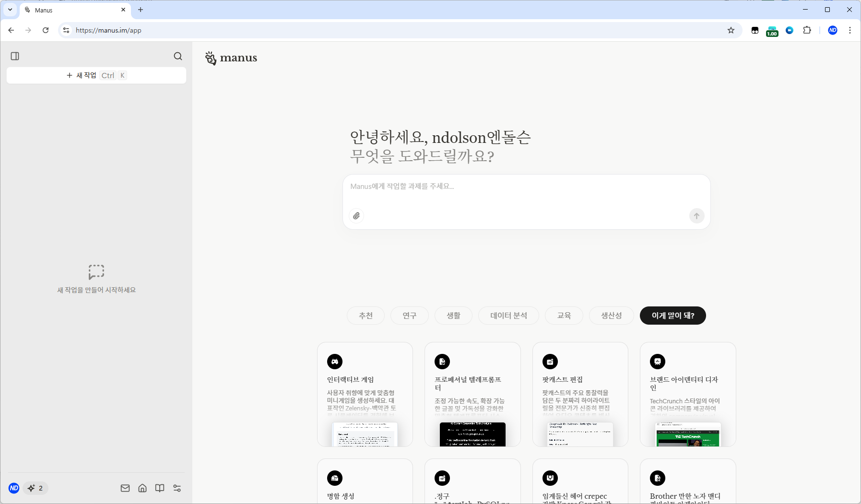
Task: Click the 새 작업 button
Action: 96,75
